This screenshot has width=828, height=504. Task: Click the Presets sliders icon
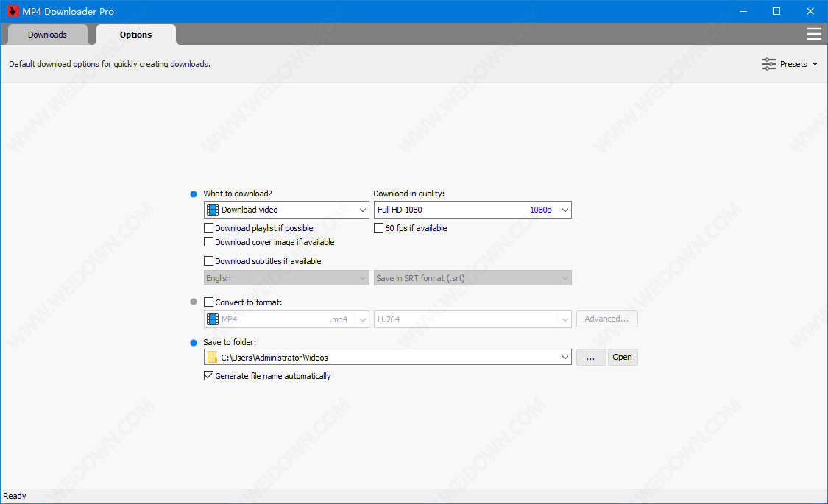769,64
